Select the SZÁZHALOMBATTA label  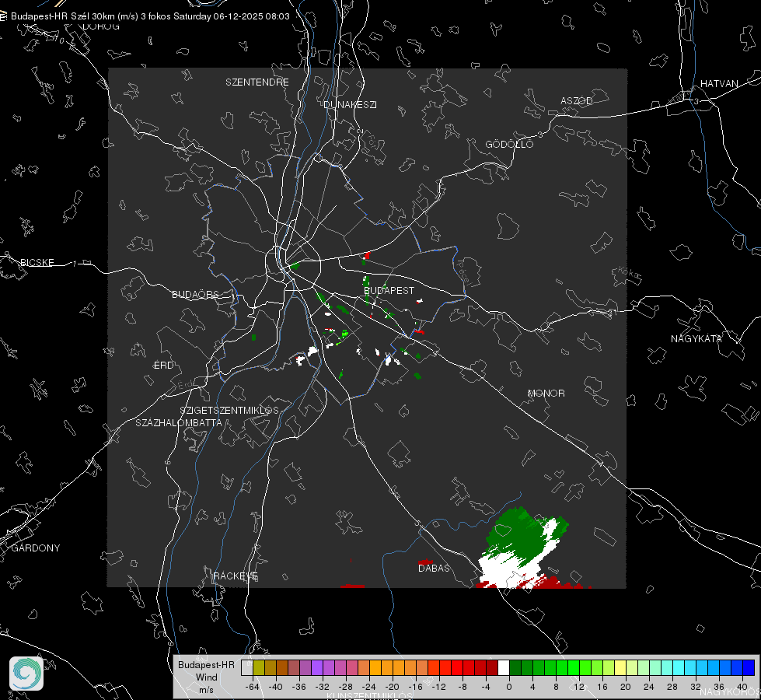point(179,422)
